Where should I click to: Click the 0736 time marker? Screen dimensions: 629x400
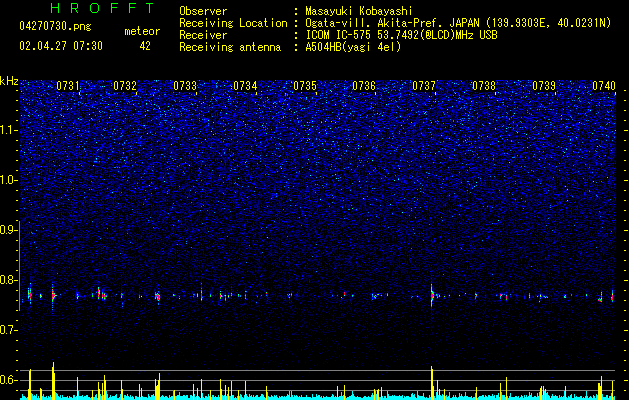[364, 86]
